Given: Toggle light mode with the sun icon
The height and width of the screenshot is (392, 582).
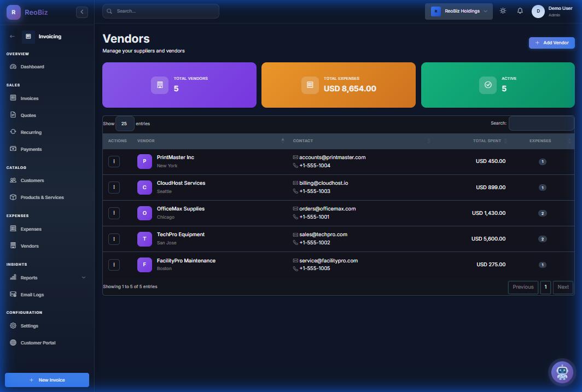Looking at the screenshot, I should (x=503, y=10).
